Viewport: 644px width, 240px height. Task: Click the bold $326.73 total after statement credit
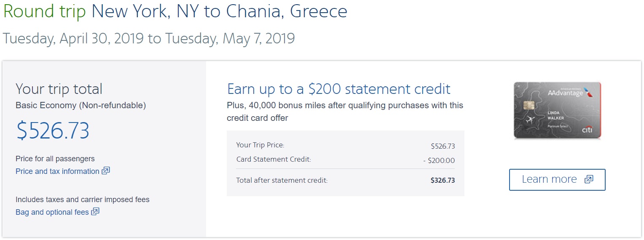click(443, 180)
